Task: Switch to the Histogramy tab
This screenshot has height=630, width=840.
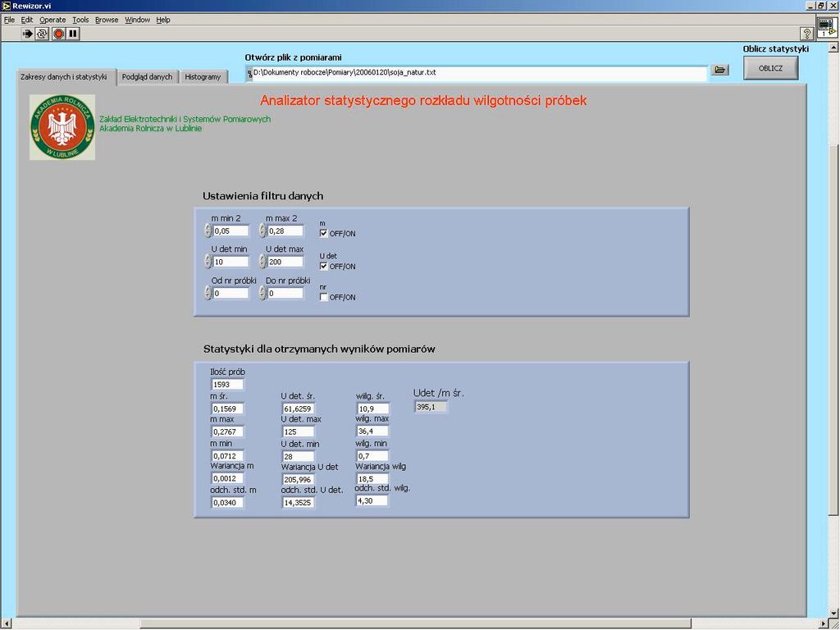Action: 203,76
